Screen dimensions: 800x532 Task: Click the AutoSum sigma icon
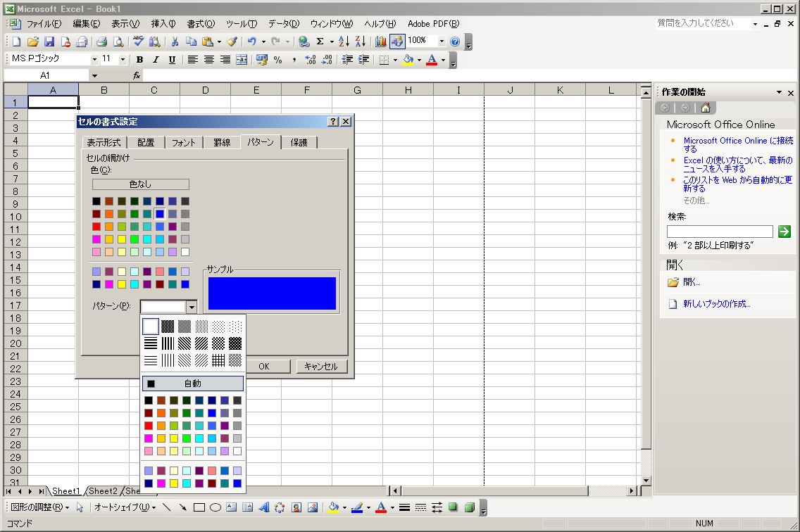(320, 42)
